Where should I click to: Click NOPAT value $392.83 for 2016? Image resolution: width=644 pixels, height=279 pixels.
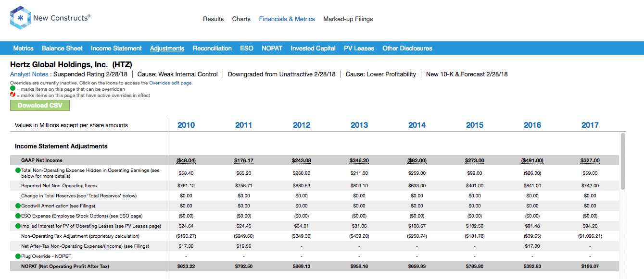pyautogui.click(x=532, y=266)
